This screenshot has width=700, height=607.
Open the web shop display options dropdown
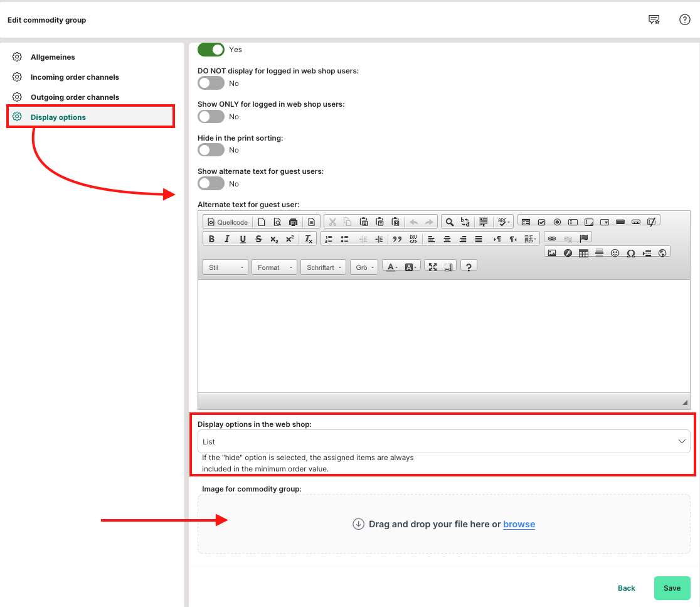pos(443,442)
